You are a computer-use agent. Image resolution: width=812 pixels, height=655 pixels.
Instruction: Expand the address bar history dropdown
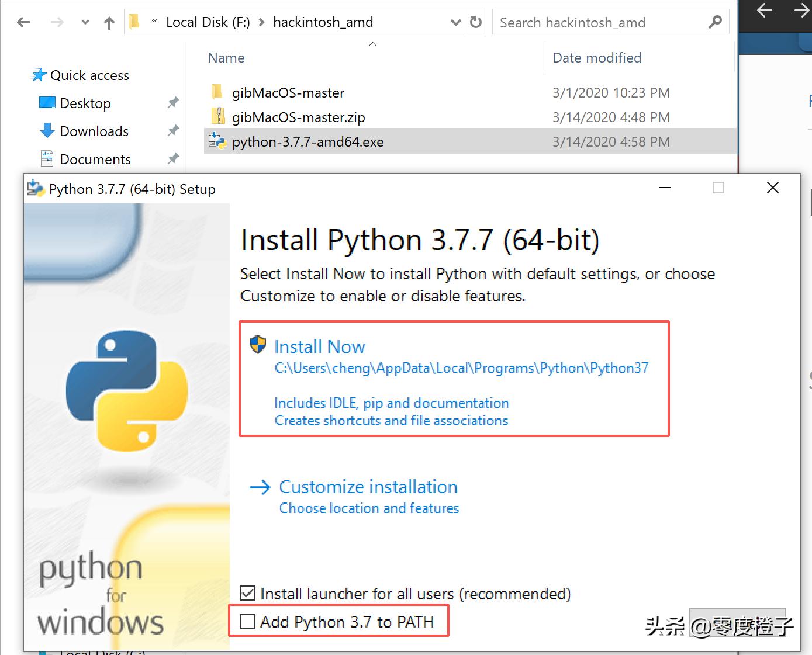tap(455, 23)
